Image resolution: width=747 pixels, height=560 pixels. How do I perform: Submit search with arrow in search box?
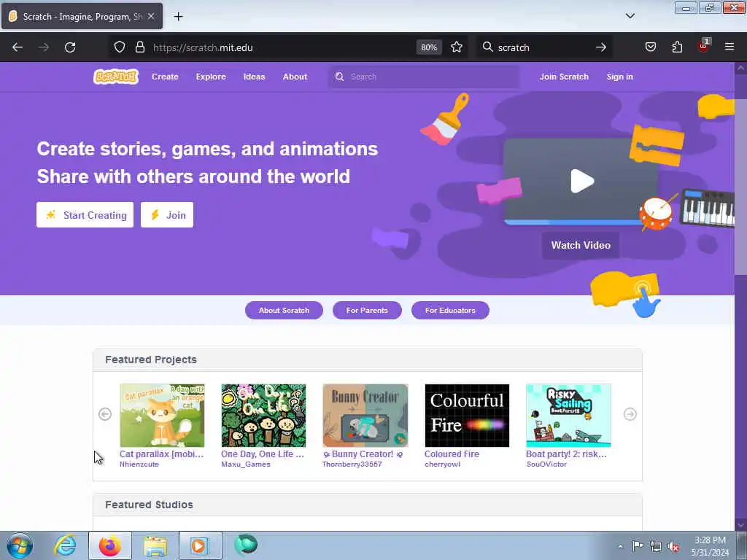601,47
